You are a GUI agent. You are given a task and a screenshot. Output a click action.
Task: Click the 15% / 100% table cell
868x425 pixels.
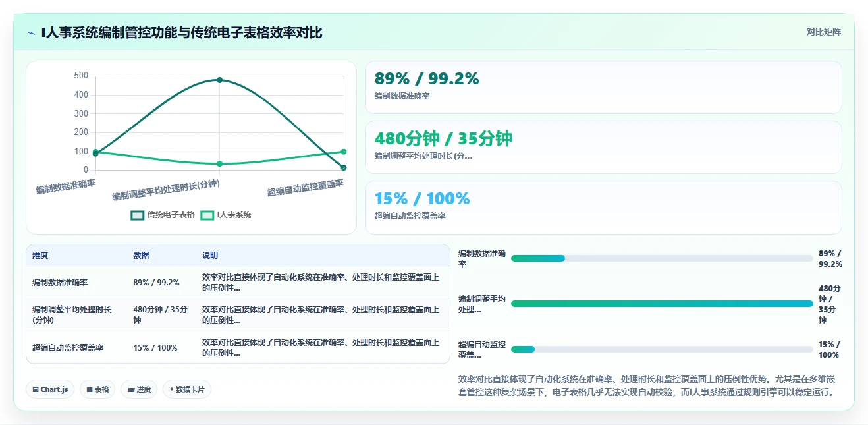coord(161,347)
